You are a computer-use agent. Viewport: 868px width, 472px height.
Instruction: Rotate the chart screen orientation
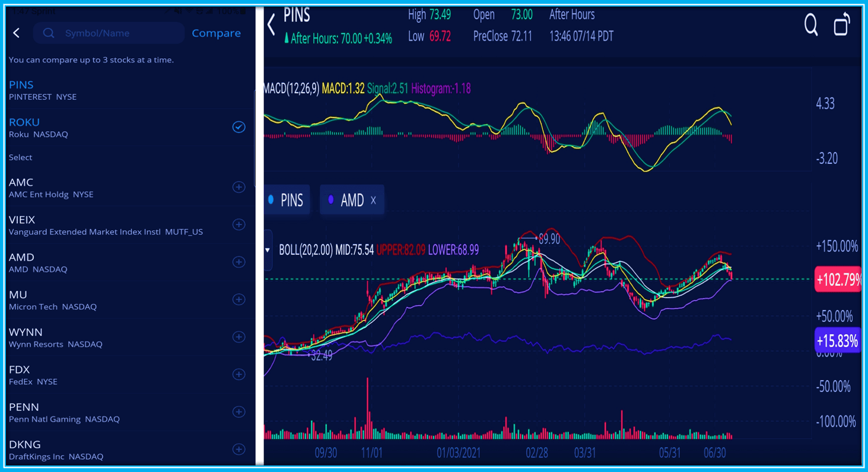(x=842, y=25)
